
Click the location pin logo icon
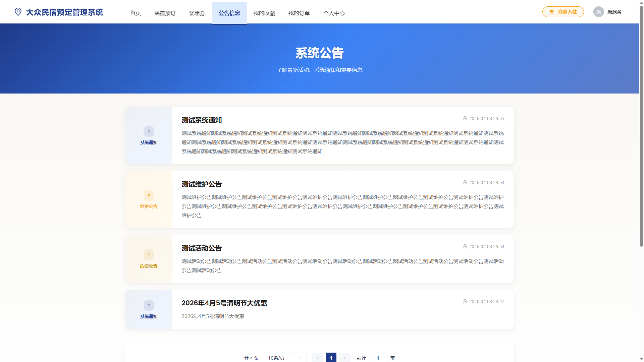click(x=18, y=12)
